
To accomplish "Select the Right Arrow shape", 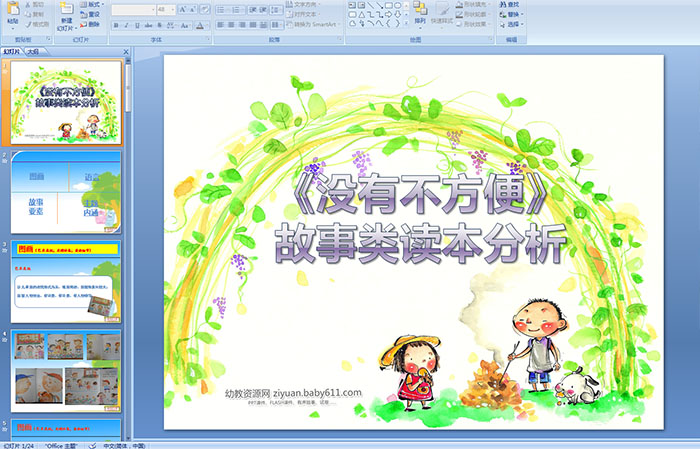I will click(x=388, y=14).
